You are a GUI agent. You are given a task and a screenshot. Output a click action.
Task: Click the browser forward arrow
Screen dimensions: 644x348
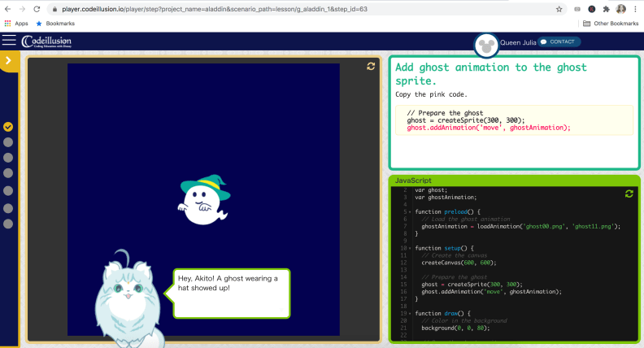point(22,9)
